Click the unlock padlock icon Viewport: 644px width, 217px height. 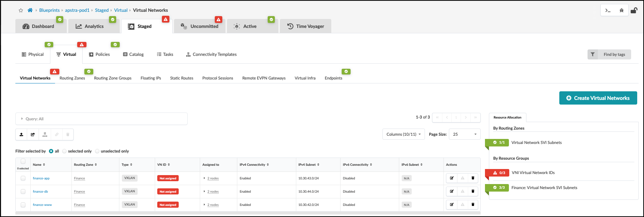click(x=634, y=10)
